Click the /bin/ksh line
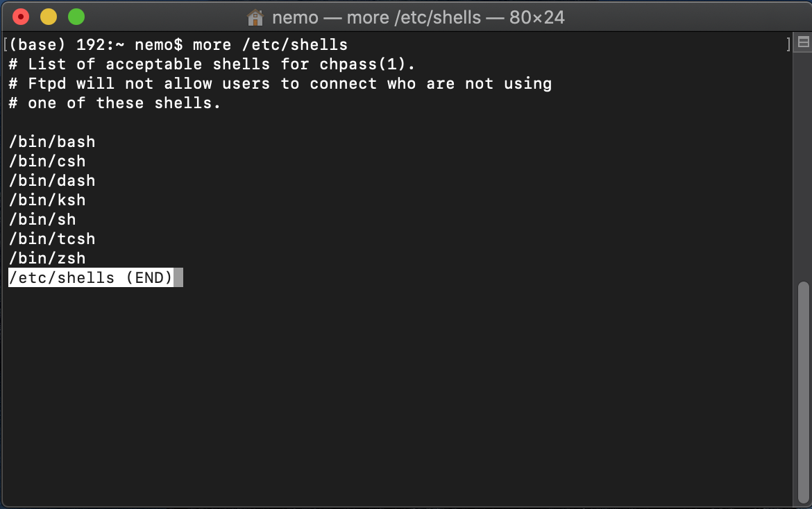The width and height of the screenshot is (812, 509). (47, 200)
